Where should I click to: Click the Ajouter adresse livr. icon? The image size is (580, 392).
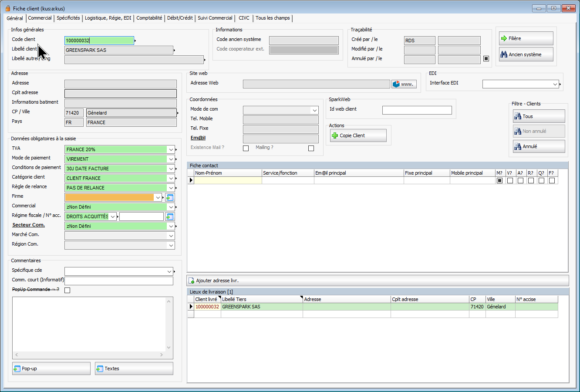click(x=192, y=280)
